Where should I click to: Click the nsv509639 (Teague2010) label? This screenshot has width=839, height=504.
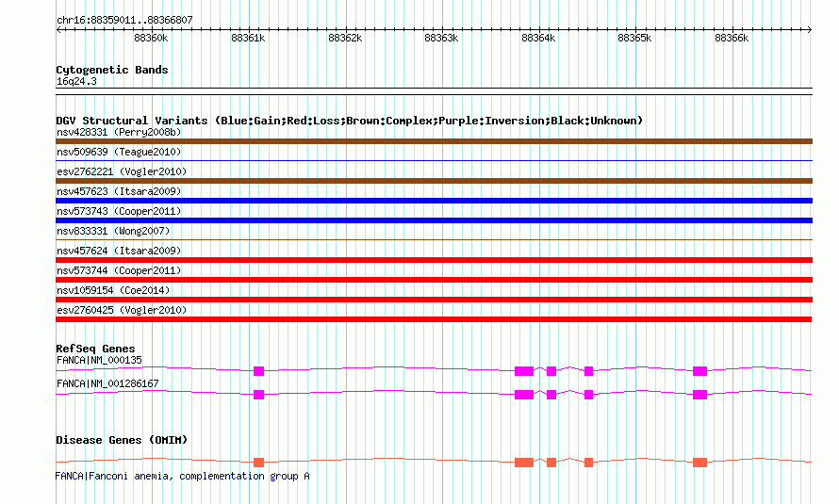[119, 152]
